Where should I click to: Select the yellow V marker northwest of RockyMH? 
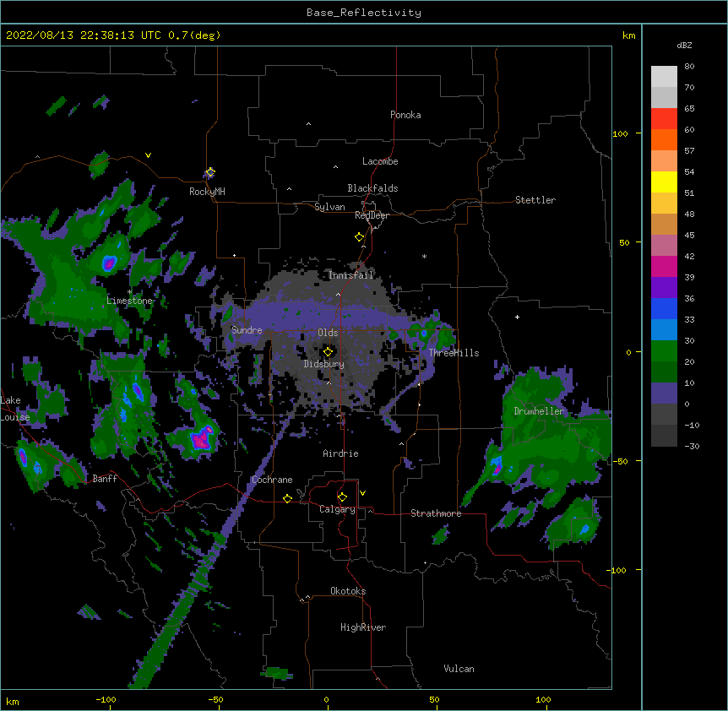pos(148,155)
